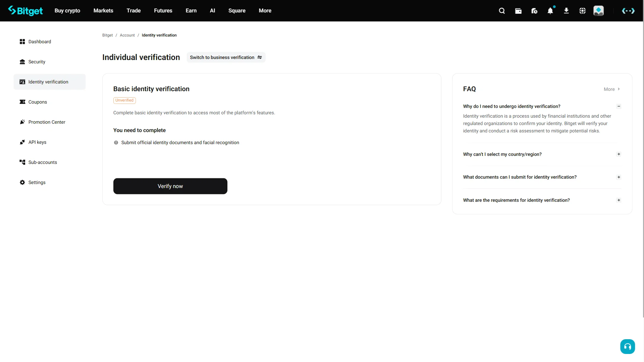Select Identity verification in sidebar
Image resolution: width=644 pixels, height=362 pixels.
tap(50, 82)
